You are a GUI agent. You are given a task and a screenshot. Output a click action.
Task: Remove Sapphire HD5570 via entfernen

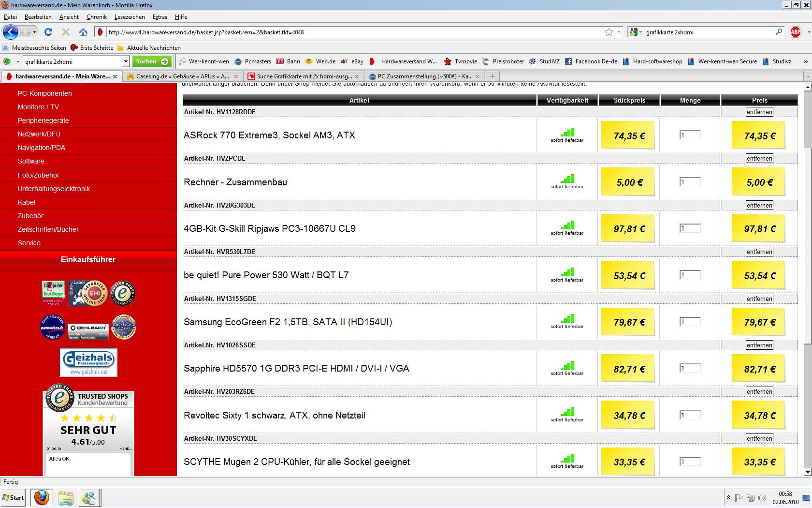(x=759, y=345)
